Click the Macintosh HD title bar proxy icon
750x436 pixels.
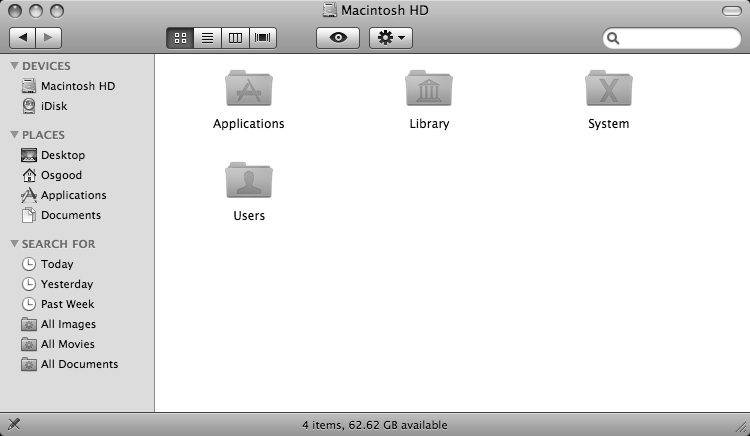[330, 10]
